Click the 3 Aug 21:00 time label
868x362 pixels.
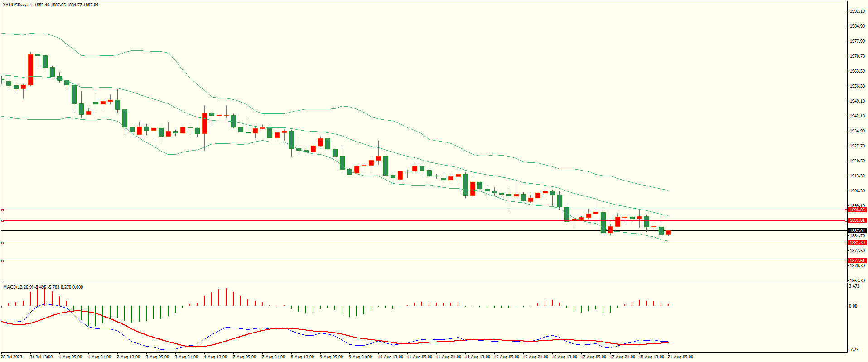click(186, 357)
